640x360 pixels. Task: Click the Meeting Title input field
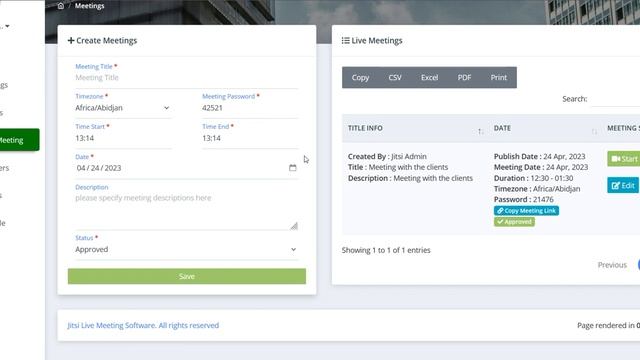186,78
